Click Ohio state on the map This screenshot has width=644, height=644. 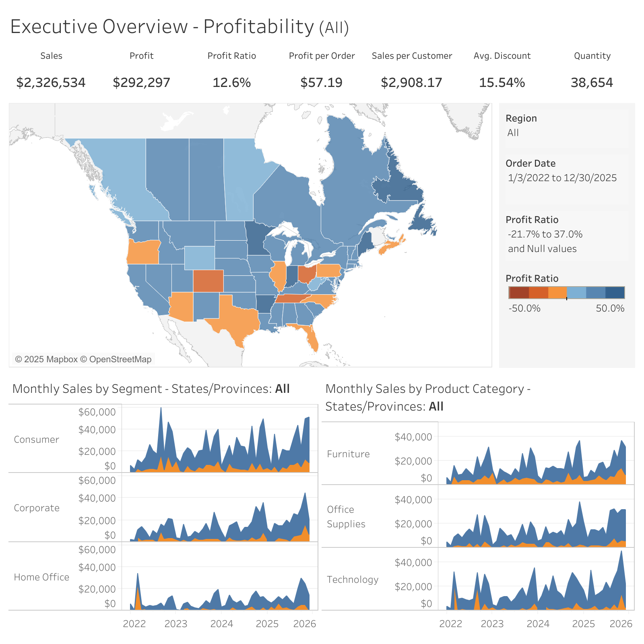[x=307, y=274]
